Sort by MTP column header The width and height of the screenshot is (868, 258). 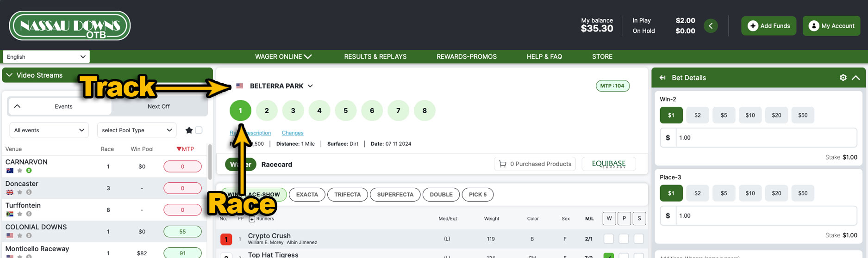point(185,149)
